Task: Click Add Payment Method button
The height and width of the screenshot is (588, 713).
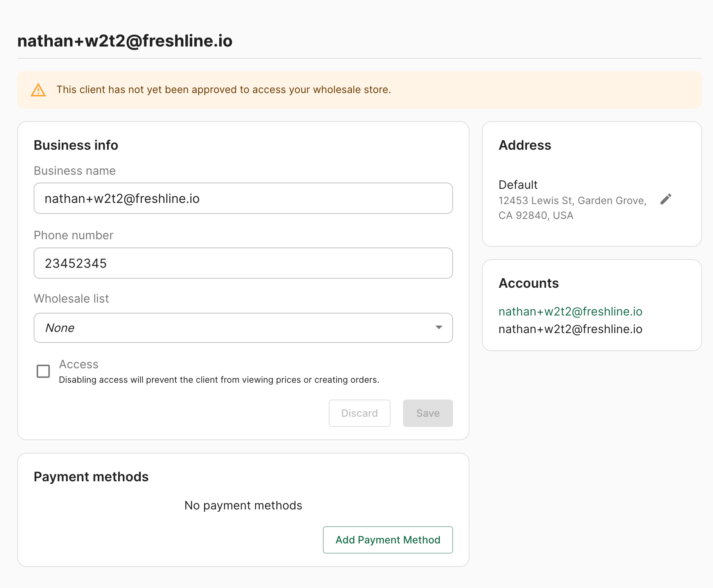Action: pos(388,540)
